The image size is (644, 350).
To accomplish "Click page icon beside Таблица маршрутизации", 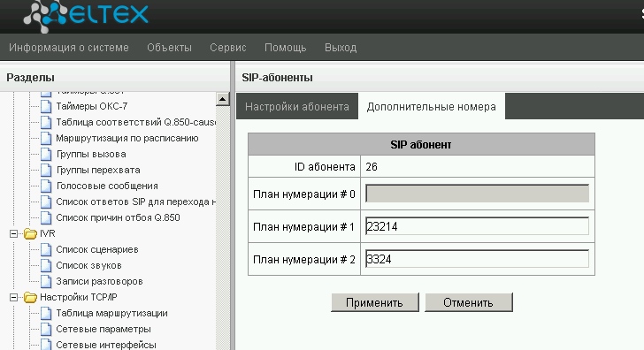I will coord(46,313).
